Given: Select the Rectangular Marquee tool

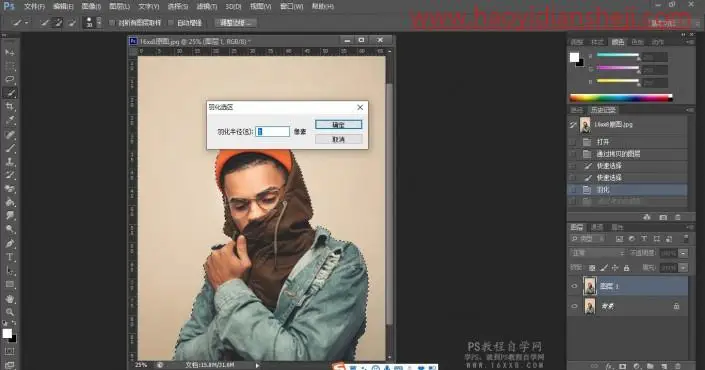Looking at the screenshot, I should click(x=10, y=66).
